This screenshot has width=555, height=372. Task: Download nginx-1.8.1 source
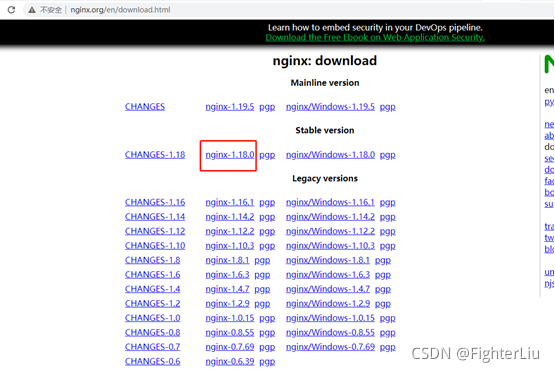227,260
